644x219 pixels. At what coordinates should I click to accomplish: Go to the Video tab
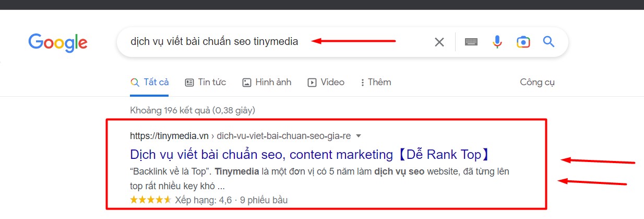(326, 83)
